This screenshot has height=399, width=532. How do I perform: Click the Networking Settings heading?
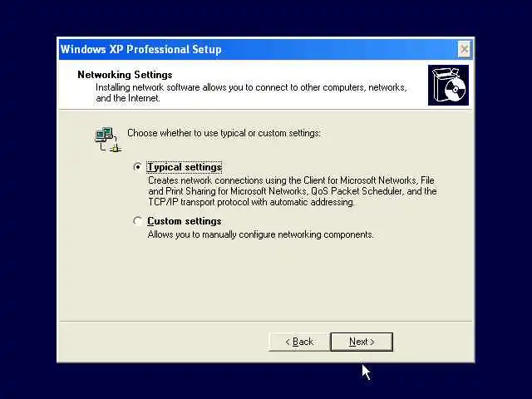point(125,75)
